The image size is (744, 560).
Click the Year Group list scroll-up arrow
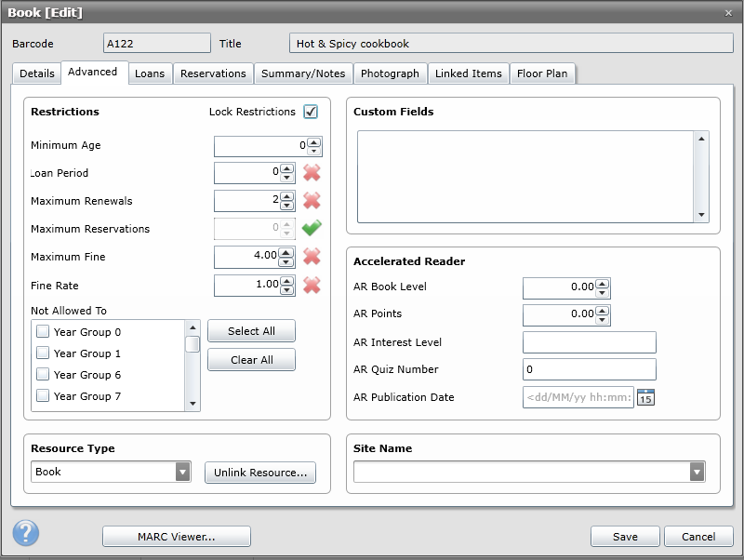pyautogui.click(x=193, y=327)
